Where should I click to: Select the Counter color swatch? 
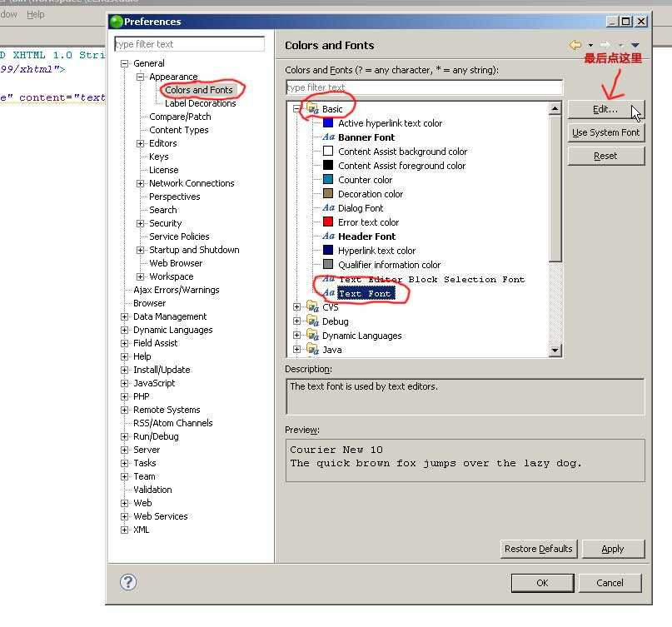328,180
